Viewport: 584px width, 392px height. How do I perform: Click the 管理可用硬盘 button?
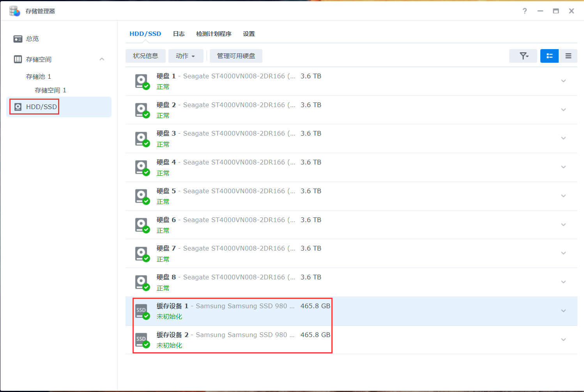[236, 56]
